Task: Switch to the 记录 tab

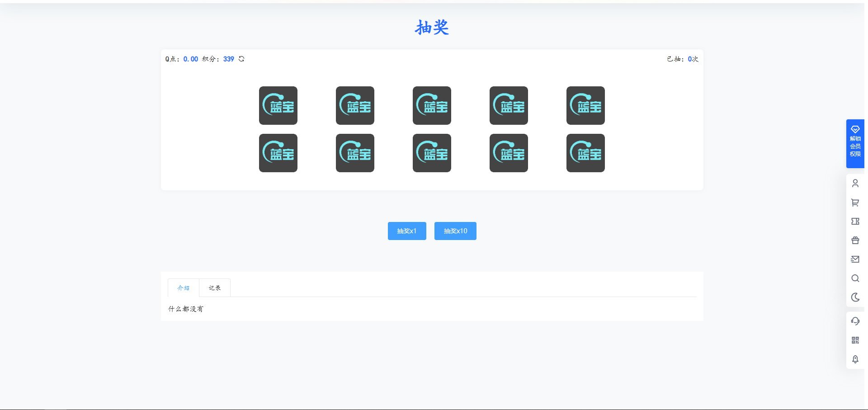Action: click(215, 288)
